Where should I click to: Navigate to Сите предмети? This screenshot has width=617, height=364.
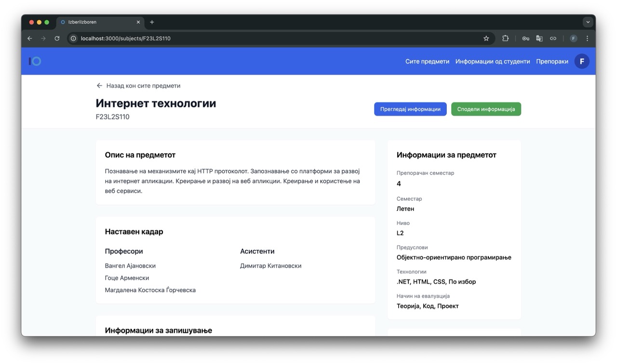(x=427, y=62)
